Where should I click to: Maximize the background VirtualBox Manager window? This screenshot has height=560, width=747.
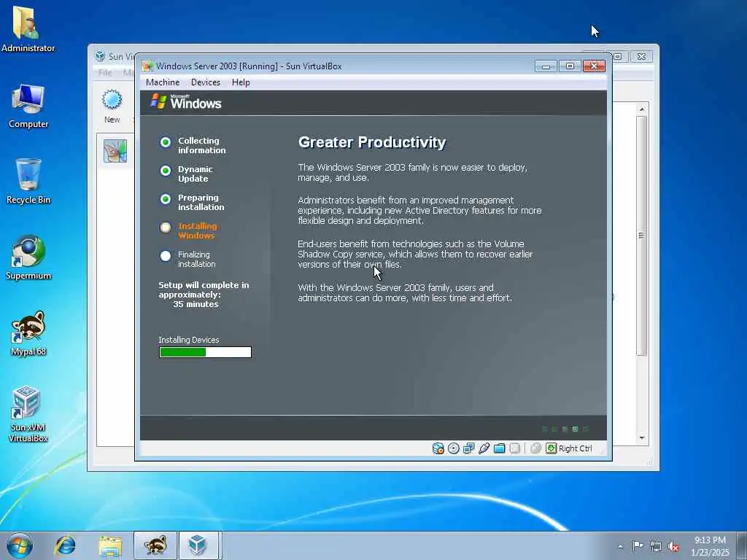[618, 56]
